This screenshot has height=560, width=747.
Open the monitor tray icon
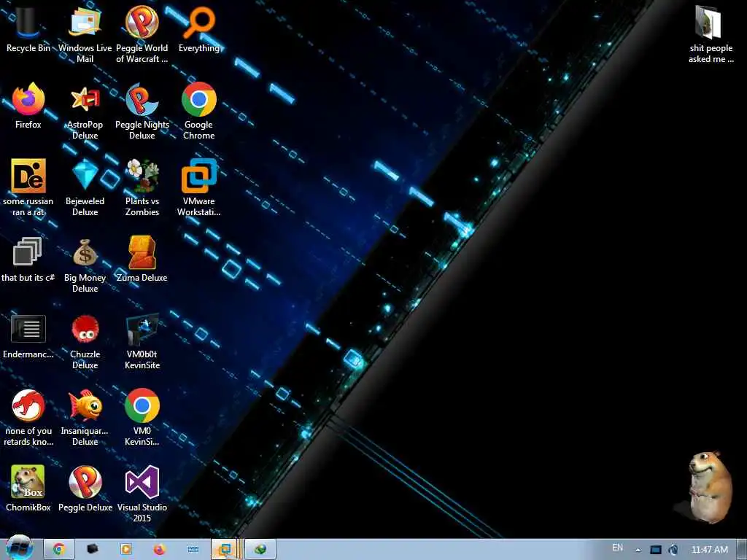pyautogui.click(x=656, y=550)
